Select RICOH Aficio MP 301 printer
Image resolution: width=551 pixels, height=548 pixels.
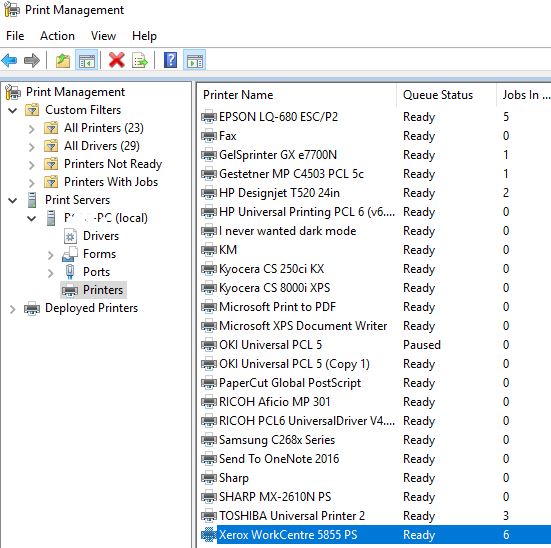click(274, 401)
